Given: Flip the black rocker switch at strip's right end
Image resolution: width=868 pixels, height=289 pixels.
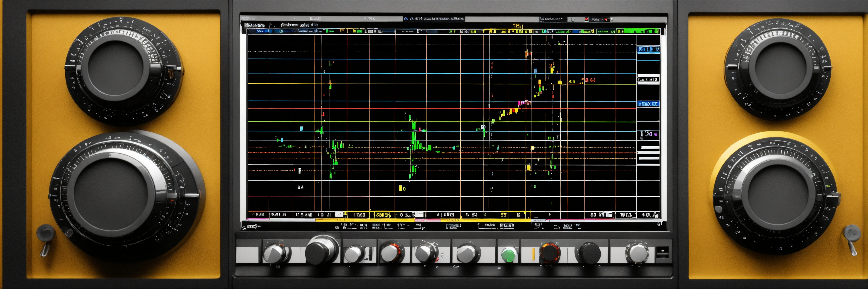Looking at the screenshot, I should coord(663,252).
